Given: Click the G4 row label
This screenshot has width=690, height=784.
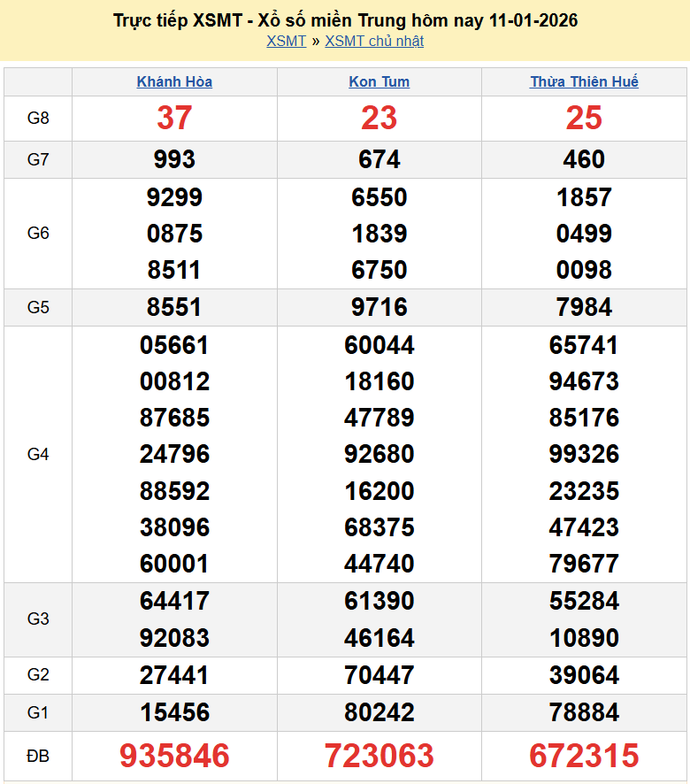Looking at the screenshot, I should click(x=38, y=454).
